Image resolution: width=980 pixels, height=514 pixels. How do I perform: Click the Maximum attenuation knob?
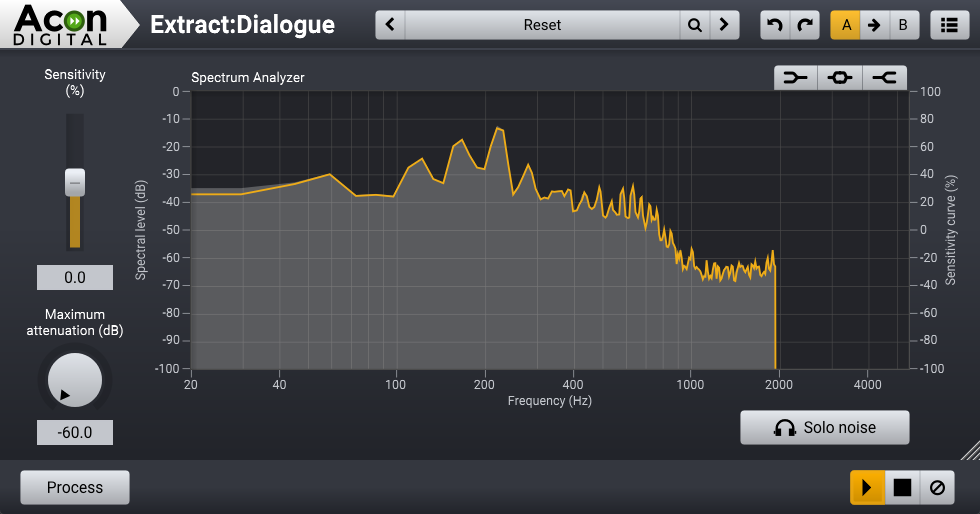pyautogui.click(x=75, y=380)
